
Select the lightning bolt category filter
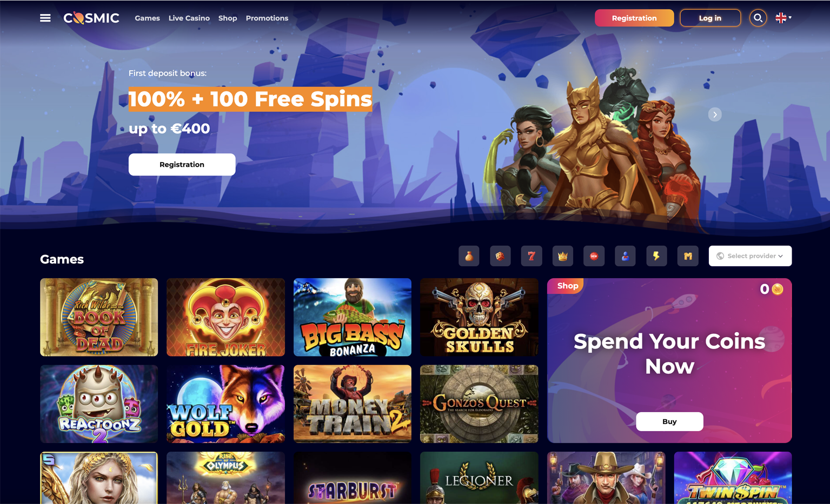coord(656,256)
